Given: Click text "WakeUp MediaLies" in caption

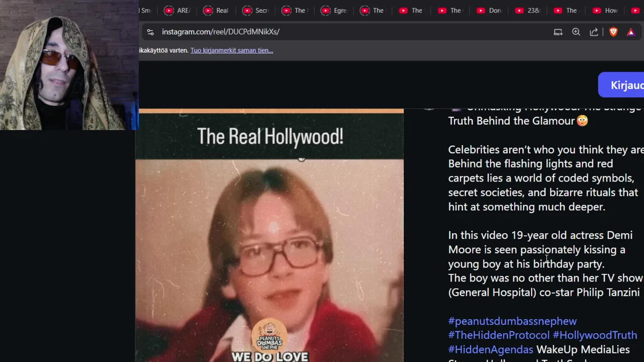Looking at the screenshot, I should 583,349.
